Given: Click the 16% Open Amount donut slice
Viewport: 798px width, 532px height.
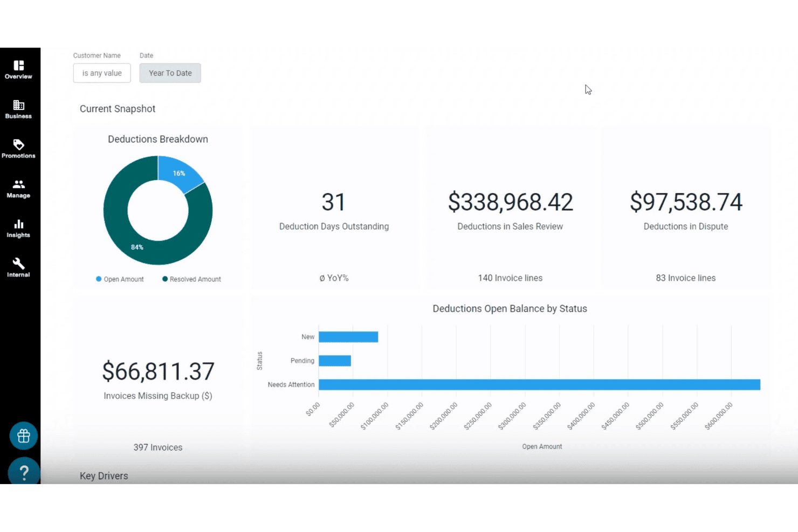Looking at the screenshot, I should [180, 172].
